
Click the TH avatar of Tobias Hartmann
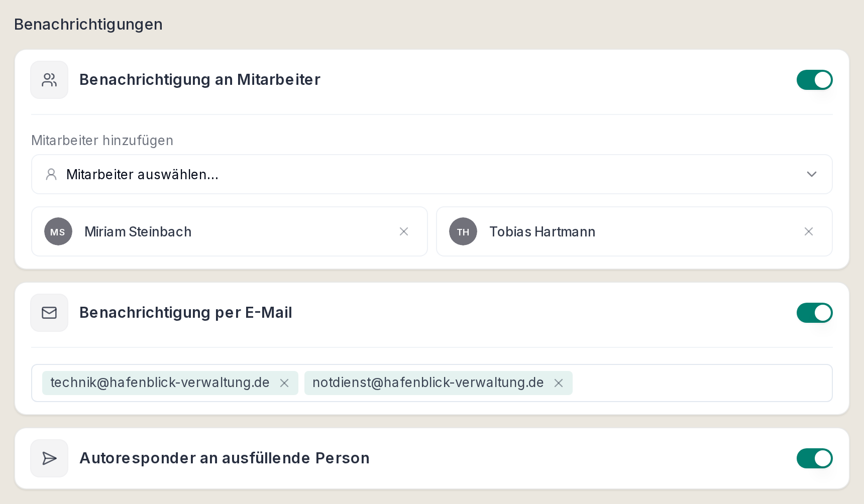click(x=463, y=231)
